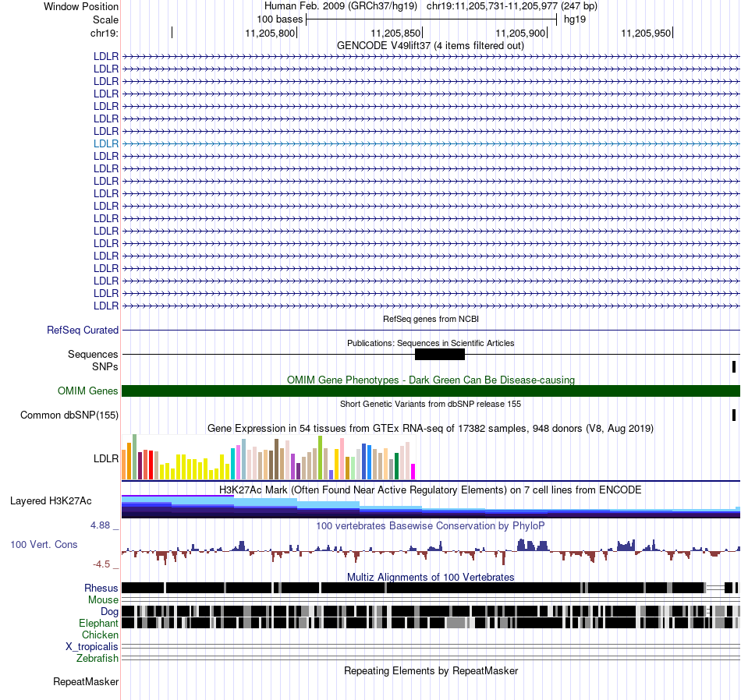This screenshot has width=741, height=700.
Task: Click the "X_tropicalis" species label
Action: [92, 647]
